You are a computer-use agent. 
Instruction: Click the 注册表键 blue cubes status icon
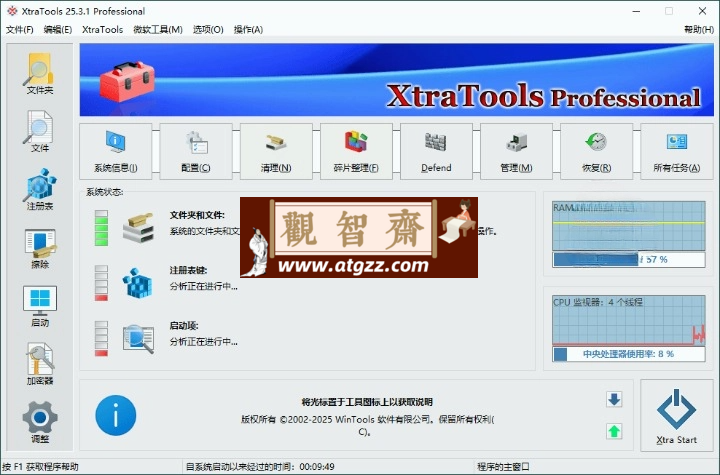point(138,283)
